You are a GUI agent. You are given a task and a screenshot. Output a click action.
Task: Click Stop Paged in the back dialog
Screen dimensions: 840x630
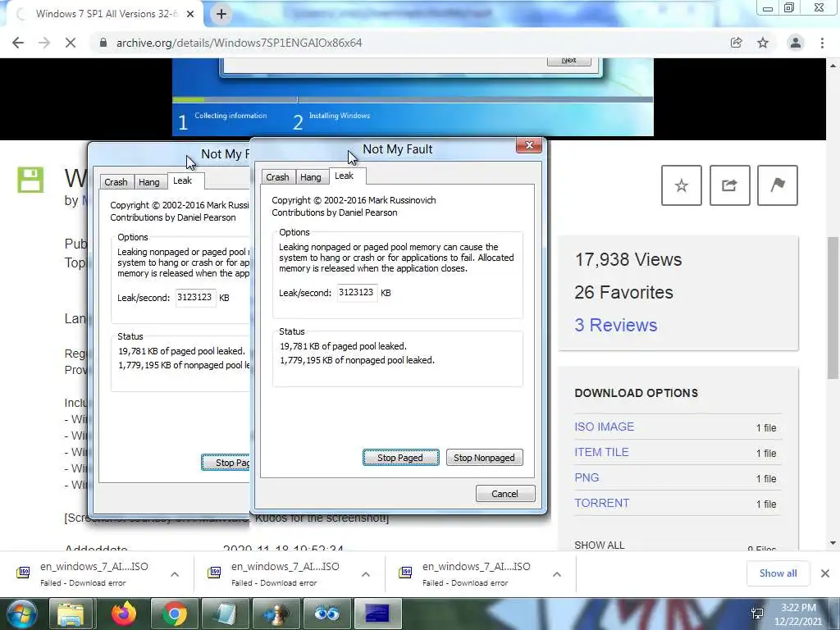(226, 463)
